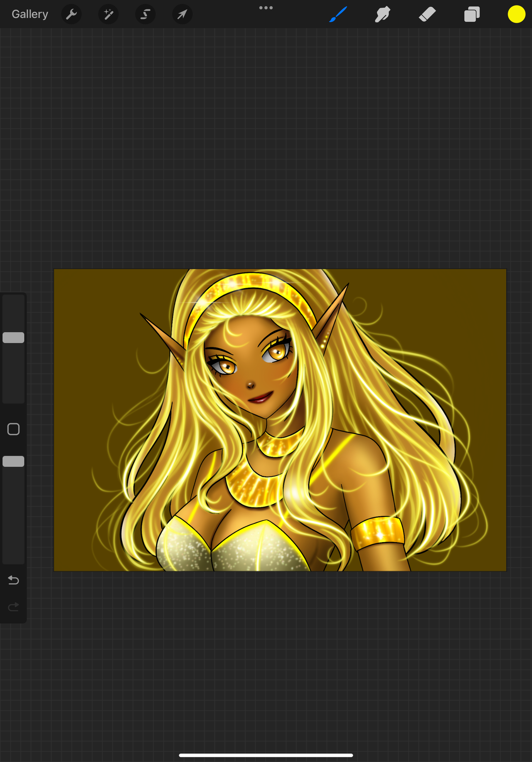Tap the square modify button in sidebar
This screenshot has width=532, height=762.
(x=13, y=429)
